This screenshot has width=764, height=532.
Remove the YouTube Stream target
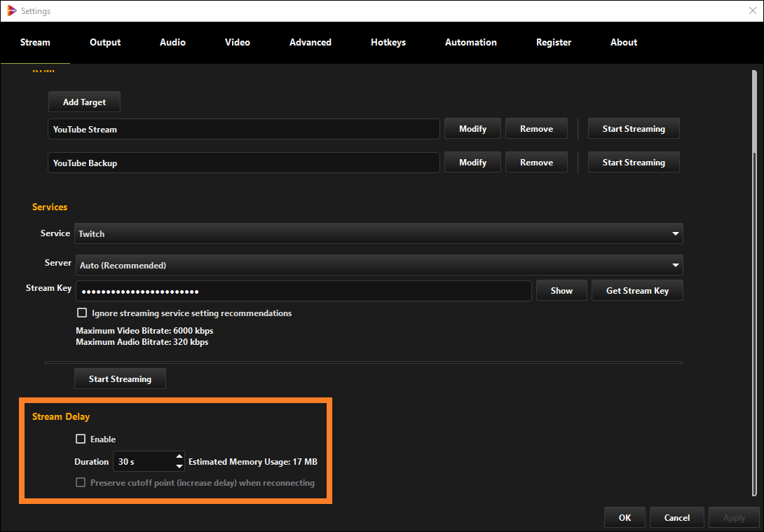coord(536,129)
